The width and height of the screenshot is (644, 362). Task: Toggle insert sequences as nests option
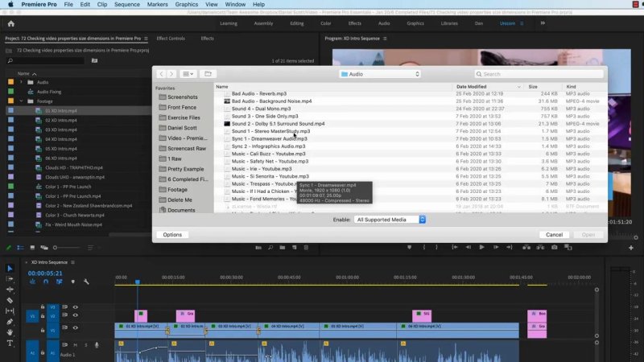point(32,282)
